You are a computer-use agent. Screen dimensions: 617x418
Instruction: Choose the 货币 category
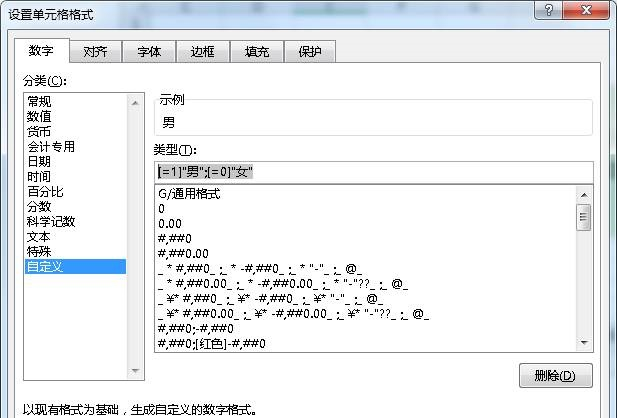pyautogui.click(x=75, y=131)
